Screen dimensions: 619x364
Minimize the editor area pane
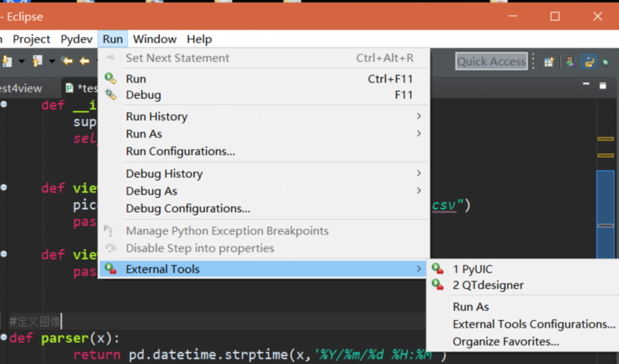tap(586, 84)
